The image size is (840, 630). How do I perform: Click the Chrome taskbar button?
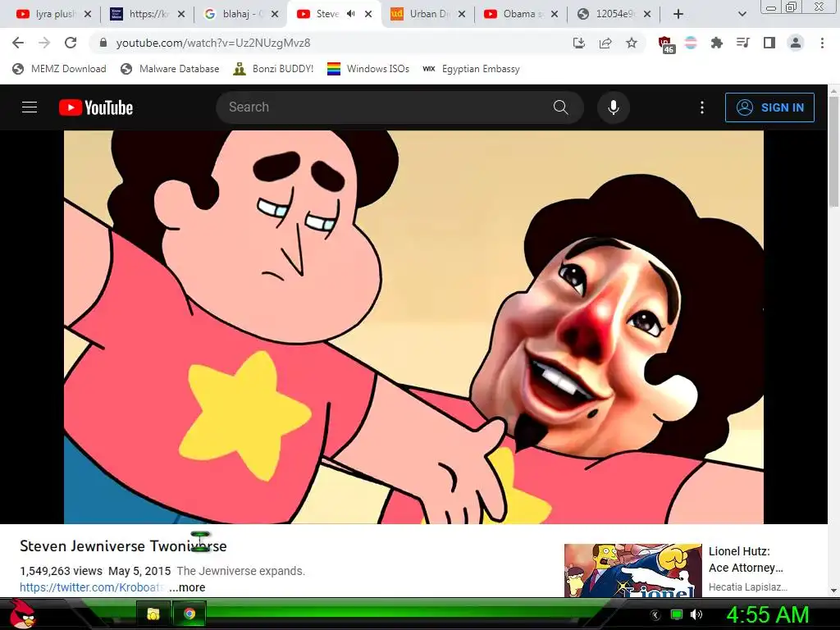189,614
